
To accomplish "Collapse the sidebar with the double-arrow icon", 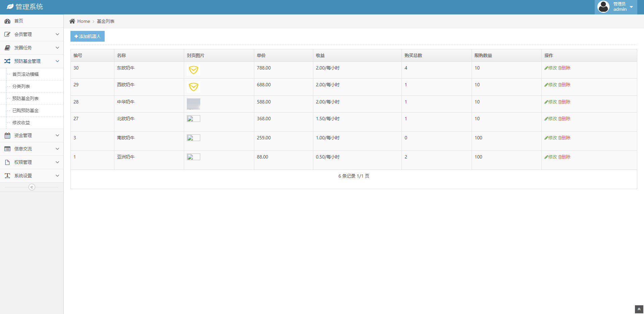I will point(32,187).
